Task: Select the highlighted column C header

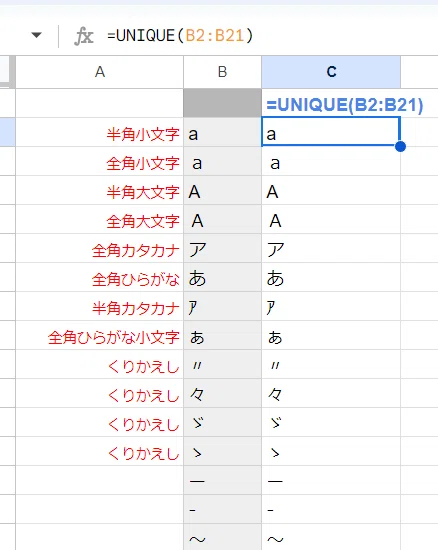Action: click(331, 72)
